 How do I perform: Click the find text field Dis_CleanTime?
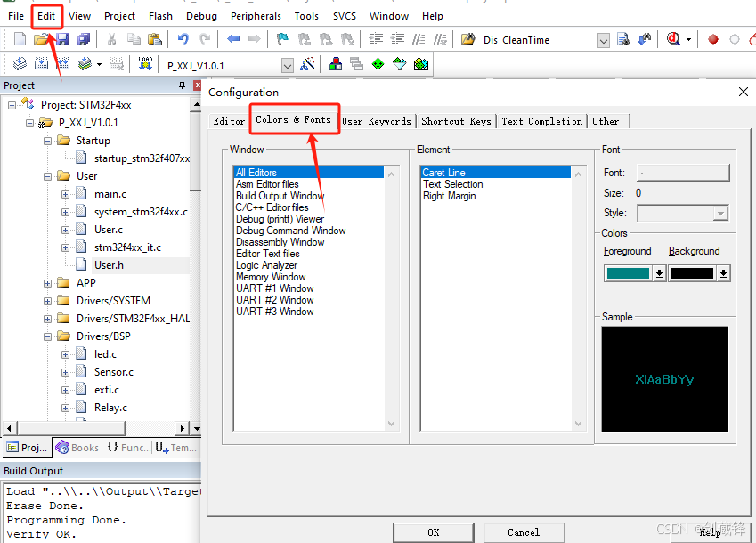pos(538,40)
